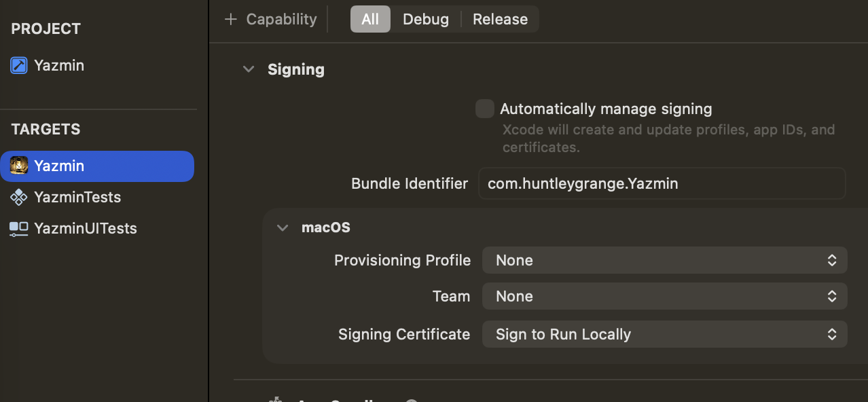Click the YazminUITests UI test icon

click(x=19, y=228)
